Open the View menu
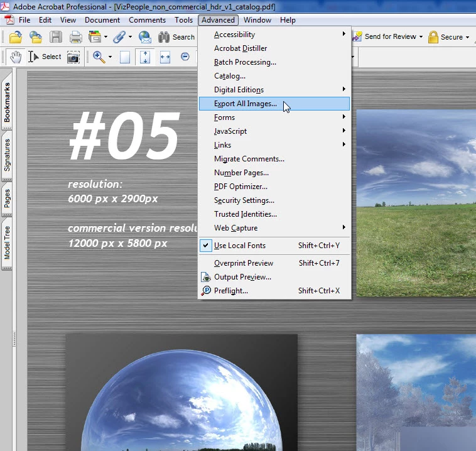Screen dimensions: 476x451 pyautogui.click(x=68, y=20)
